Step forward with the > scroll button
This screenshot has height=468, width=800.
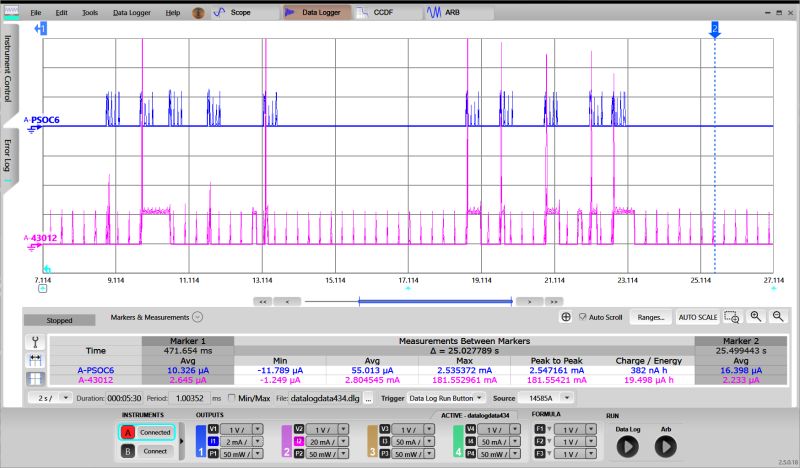[x=529, y=302]
